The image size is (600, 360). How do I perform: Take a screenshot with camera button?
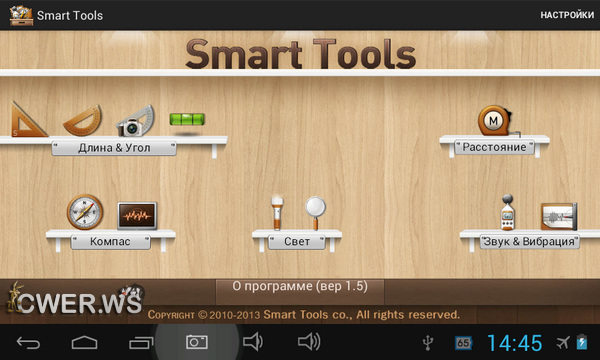[x=197, y=342]
